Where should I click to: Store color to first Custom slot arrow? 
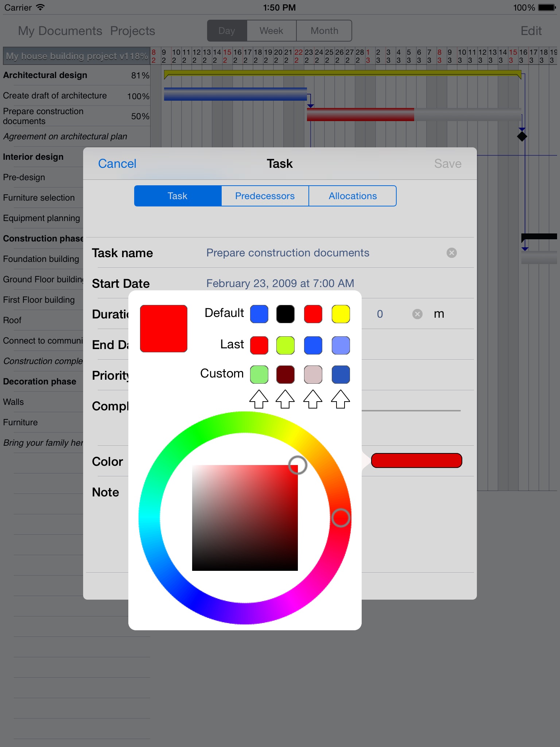tap(259, 399)
